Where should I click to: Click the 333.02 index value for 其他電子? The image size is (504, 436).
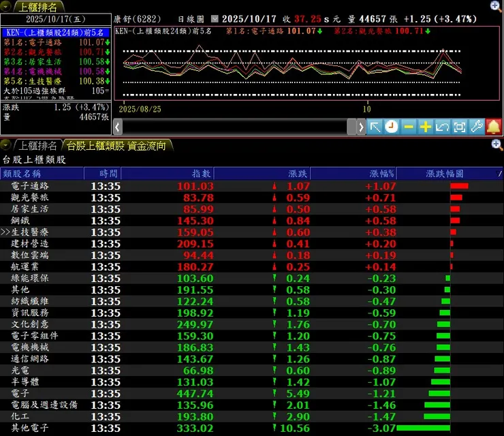(195, 429)
